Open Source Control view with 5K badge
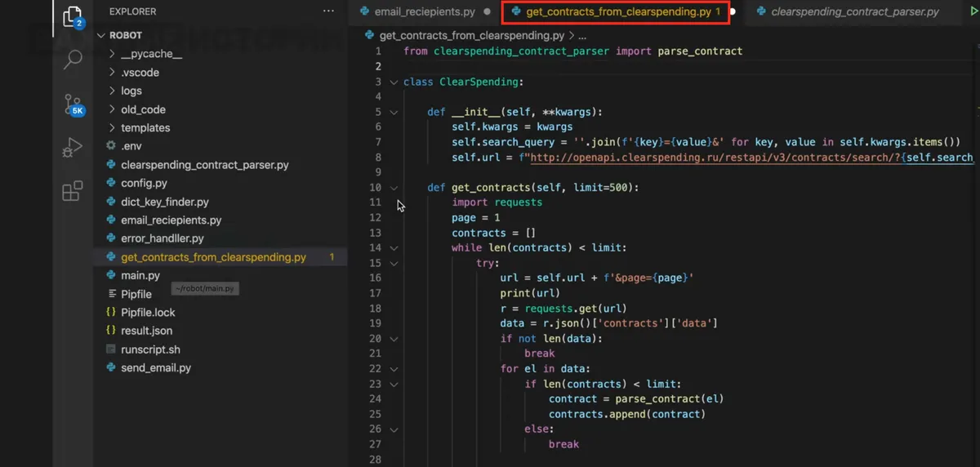Image resolution: width=980 pixels, height=467 pixels. [x=73, y=104]
